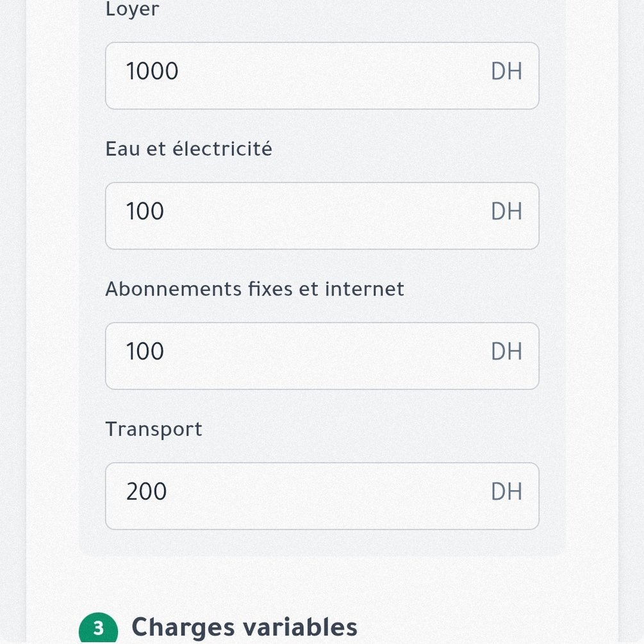Click the DH suffix in Loyer field
Image resolution: width=644 pixels, height=644 pixels.
point(506,72)
